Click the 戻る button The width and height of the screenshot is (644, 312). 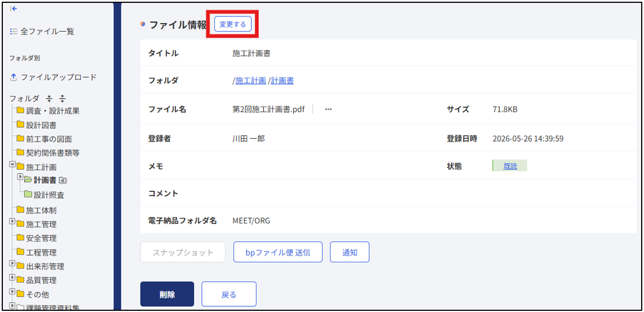[x=229, y=295]
